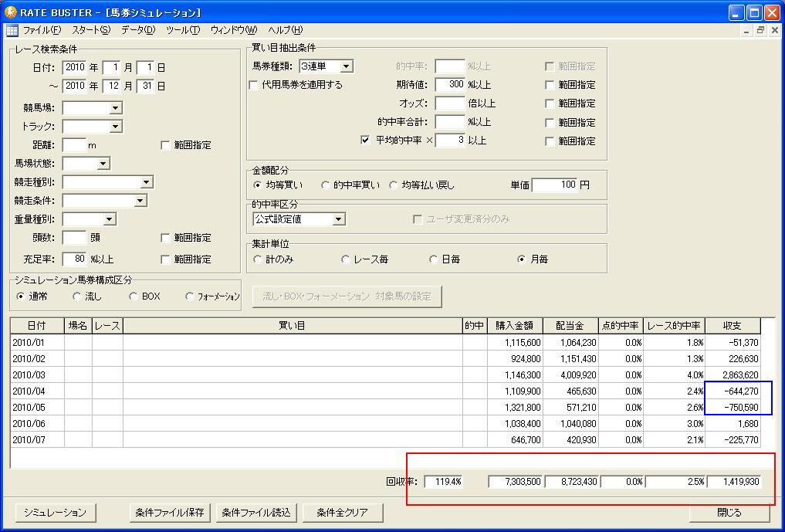
Task: Click the オッズ input field
Action: (x=450, y=103)
